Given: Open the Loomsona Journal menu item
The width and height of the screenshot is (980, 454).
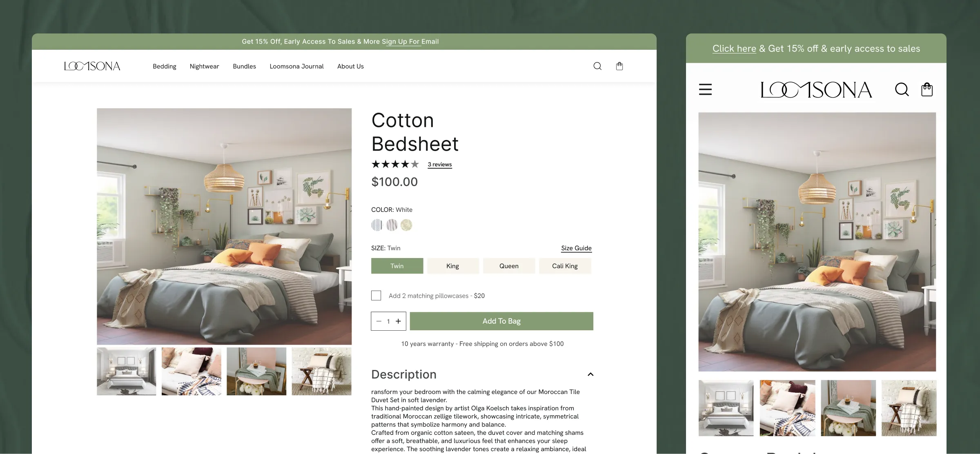Looking at the screenshot, I should [x=296, y=66].
